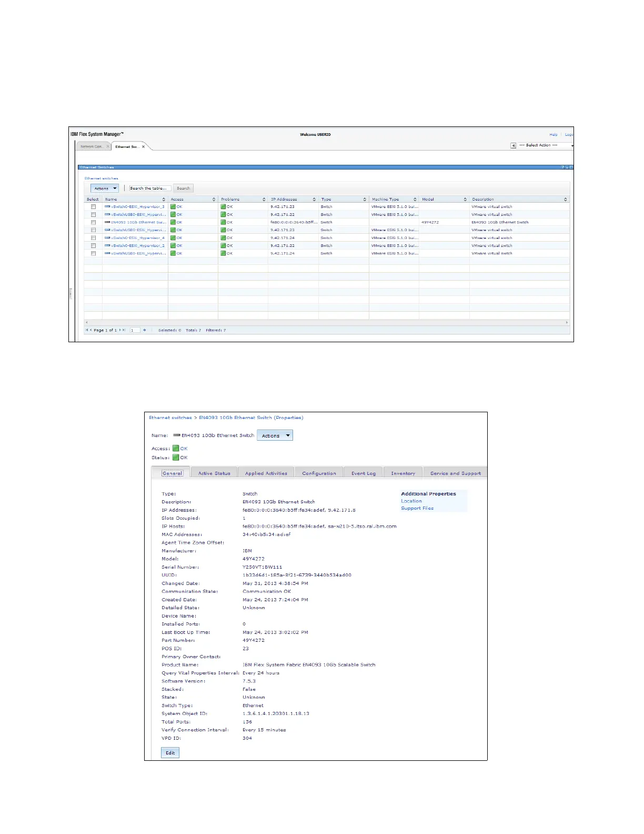
Task: Open the vSwitch0-ESXi_Hypervisor_2 link
Action: click(x=138, y=246)
